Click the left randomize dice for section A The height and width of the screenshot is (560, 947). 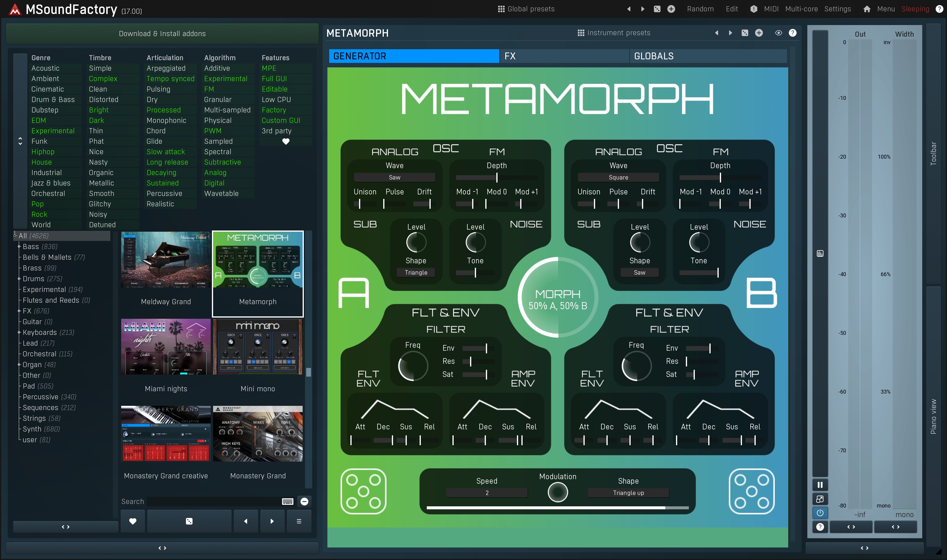click(363, 491)
